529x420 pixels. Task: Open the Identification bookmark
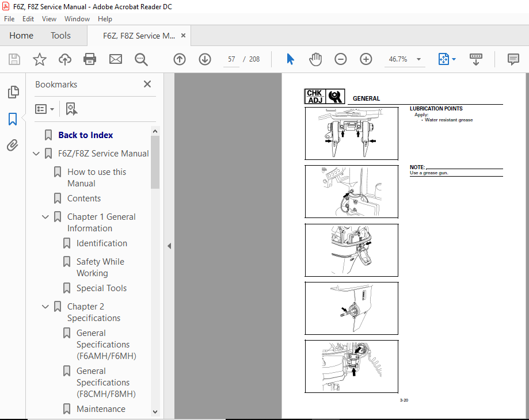point(101,243)
